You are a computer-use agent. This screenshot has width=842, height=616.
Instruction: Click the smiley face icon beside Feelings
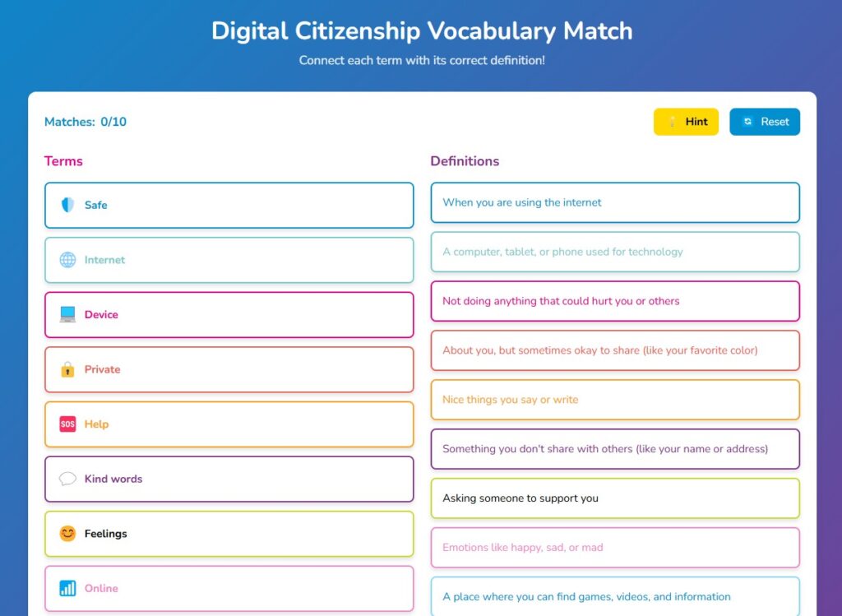pyautogui.click(x=67, y=534)
